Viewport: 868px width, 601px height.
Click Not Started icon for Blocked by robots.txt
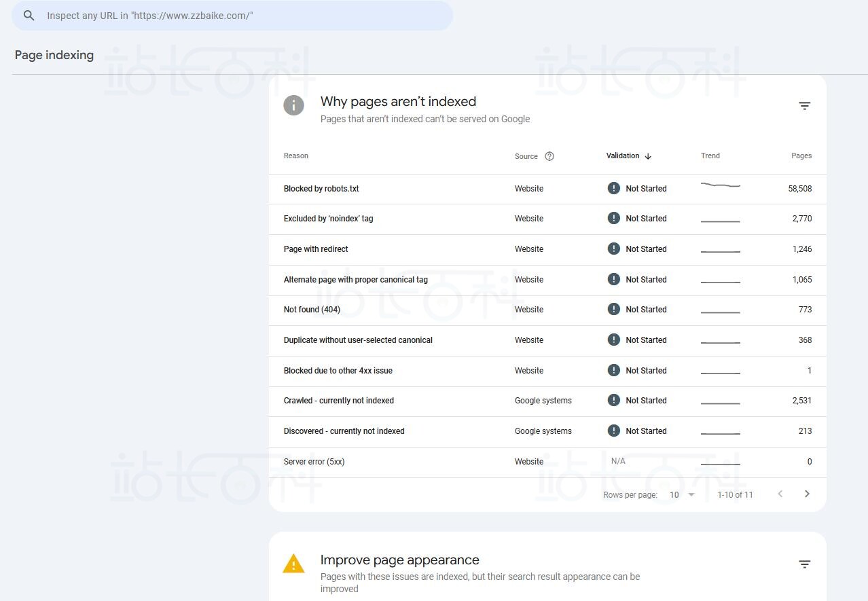tap(613, 188)
